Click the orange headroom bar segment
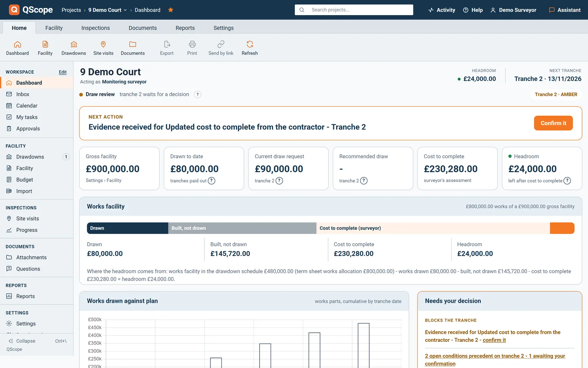The height and width of the screenshot is (368, 588). pyautogui.click(x=562, y=228)
